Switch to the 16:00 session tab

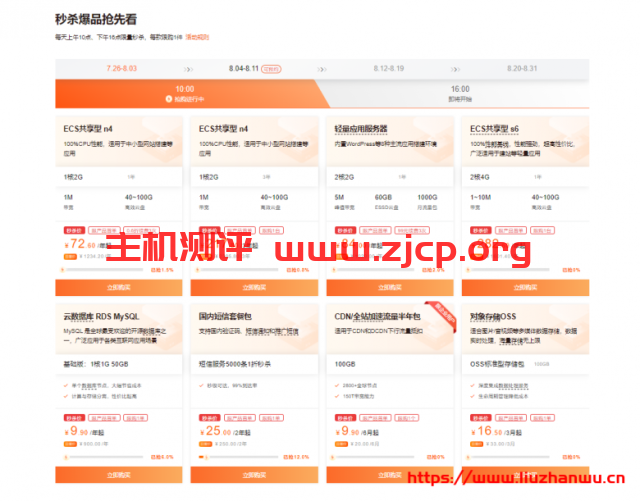coord(460,94)
